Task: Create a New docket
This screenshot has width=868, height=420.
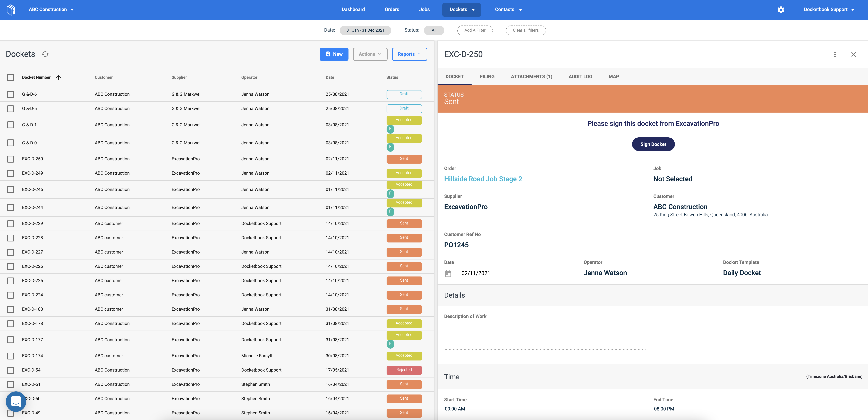Action: [x=334, y=54]
